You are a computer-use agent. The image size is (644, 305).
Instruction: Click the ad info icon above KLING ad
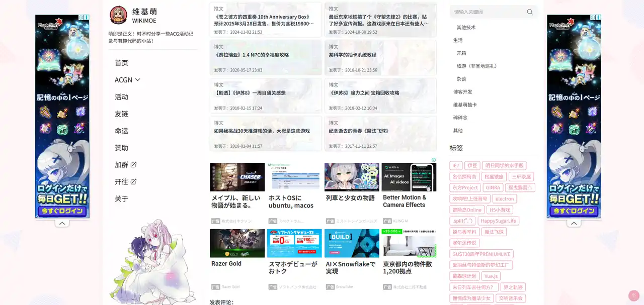pyautogui.click(x=434, y=160)
